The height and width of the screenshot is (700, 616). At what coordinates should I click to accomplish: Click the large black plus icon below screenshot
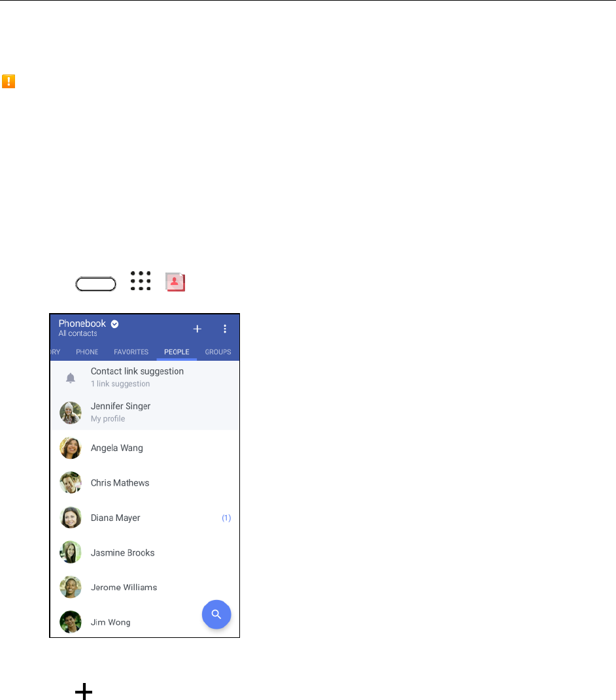(84, 691)
